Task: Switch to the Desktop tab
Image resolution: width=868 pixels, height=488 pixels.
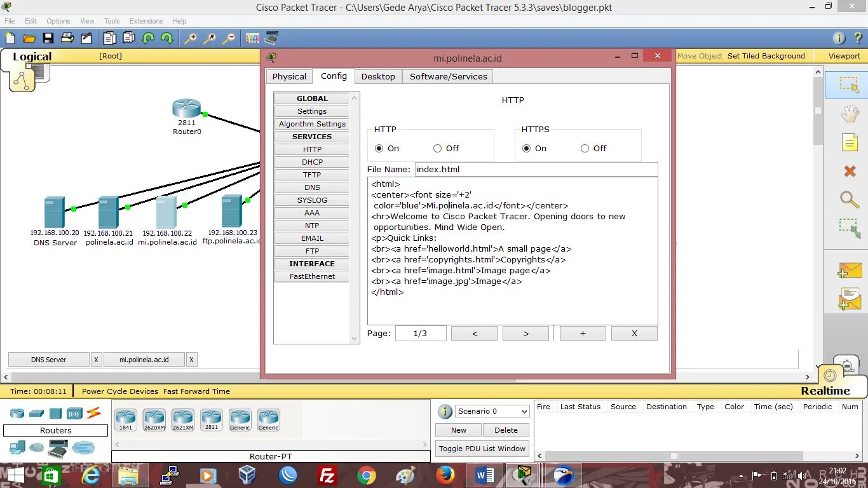Action: (x=378, y=76)
